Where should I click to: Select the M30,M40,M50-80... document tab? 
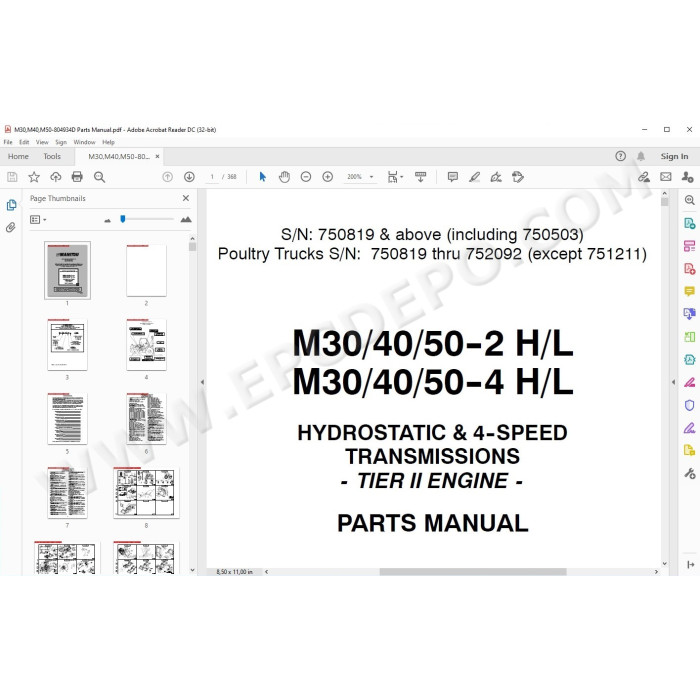119,157
